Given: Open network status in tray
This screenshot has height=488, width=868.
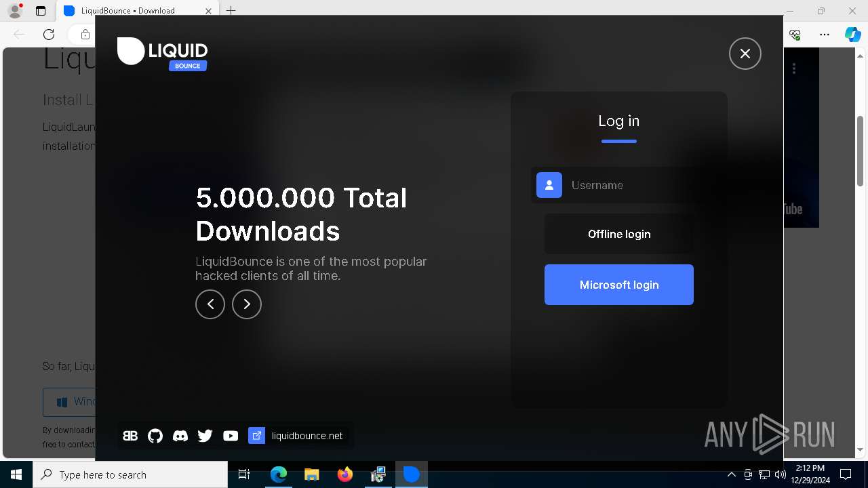Looking at the screenshot, I should click(x=764, y=474).
